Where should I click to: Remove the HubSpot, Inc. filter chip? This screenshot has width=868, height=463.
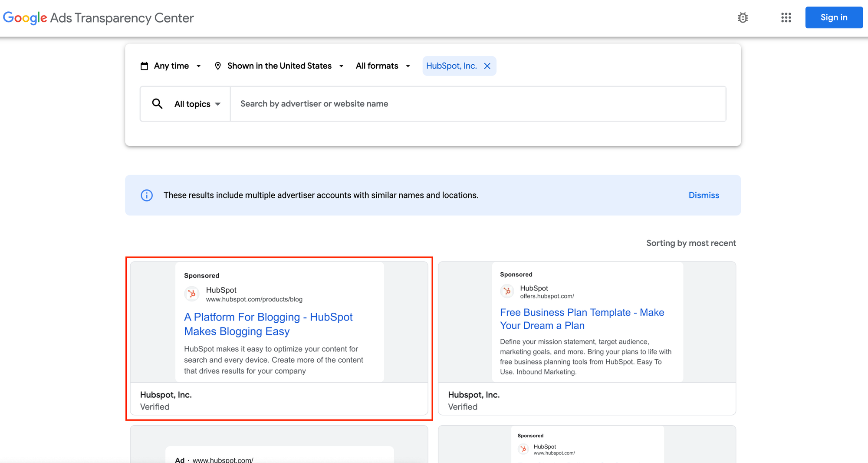[x=487, y=66]
